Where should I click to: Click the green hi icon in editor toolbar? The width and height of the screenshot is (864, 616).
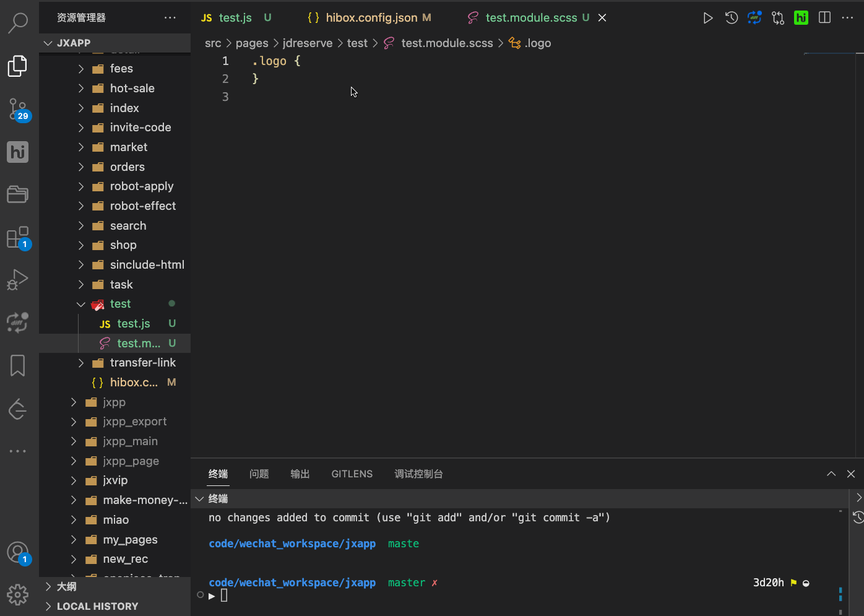[x=801, y=18]
